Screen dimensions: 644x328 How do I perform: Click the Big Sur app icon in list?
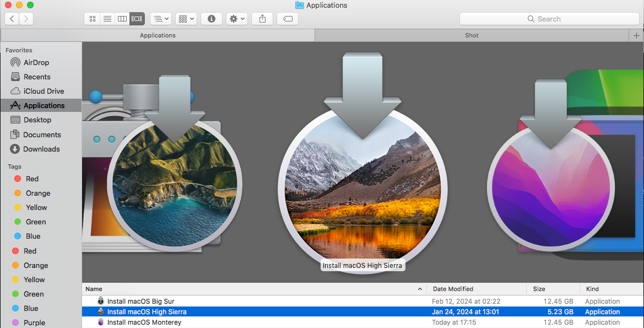coord(101,301)
